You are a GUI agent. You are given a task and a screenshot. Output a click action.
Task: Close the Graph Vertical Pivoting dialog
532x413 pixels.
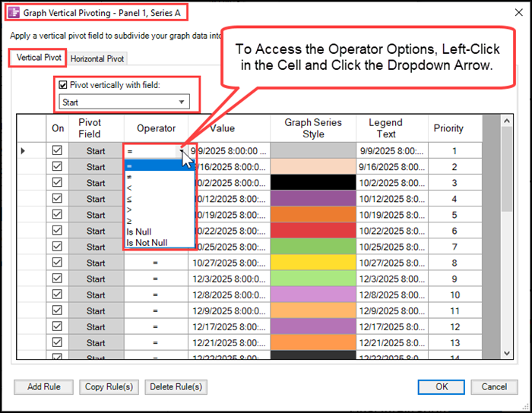[x=518, y=13]
